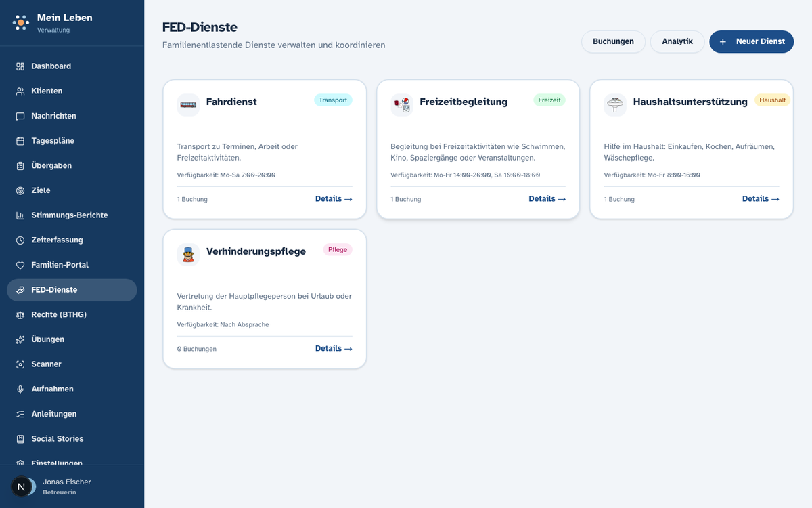Click the Scanner icon in sidebar
This screenshot has height=508, width=812.
coord(20,364)
